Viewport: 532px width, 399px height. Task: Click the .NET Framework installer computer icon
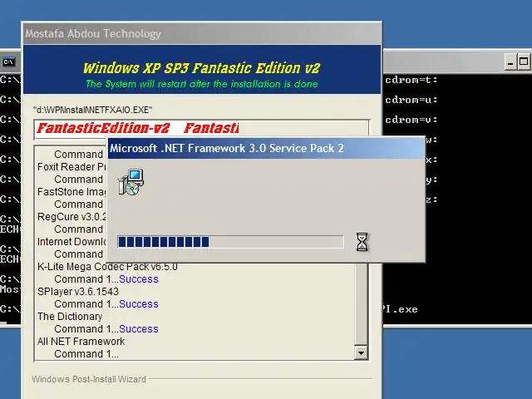tap(131, 182)
